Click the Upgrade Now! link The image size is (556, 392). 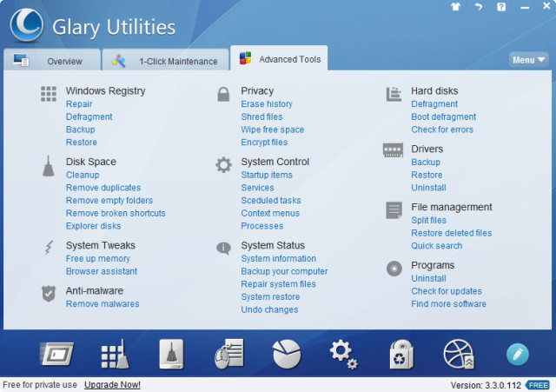coord(112,385)
